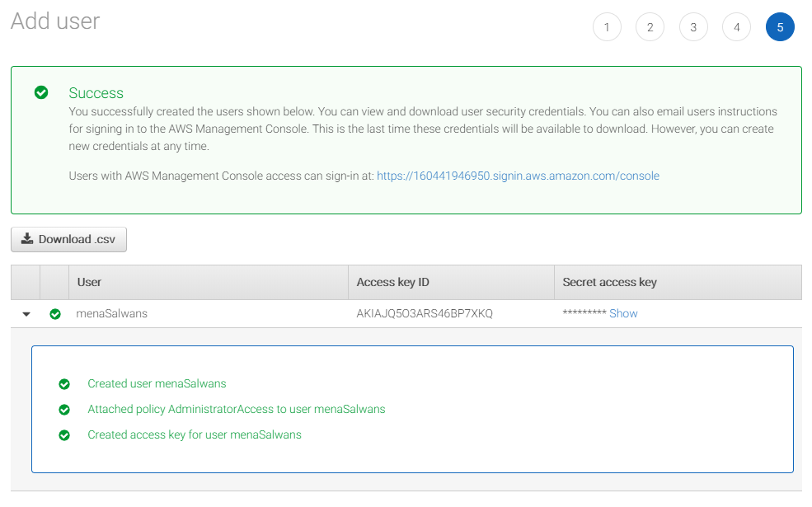Select step 4 in the wizard

[x=736, y=27]
